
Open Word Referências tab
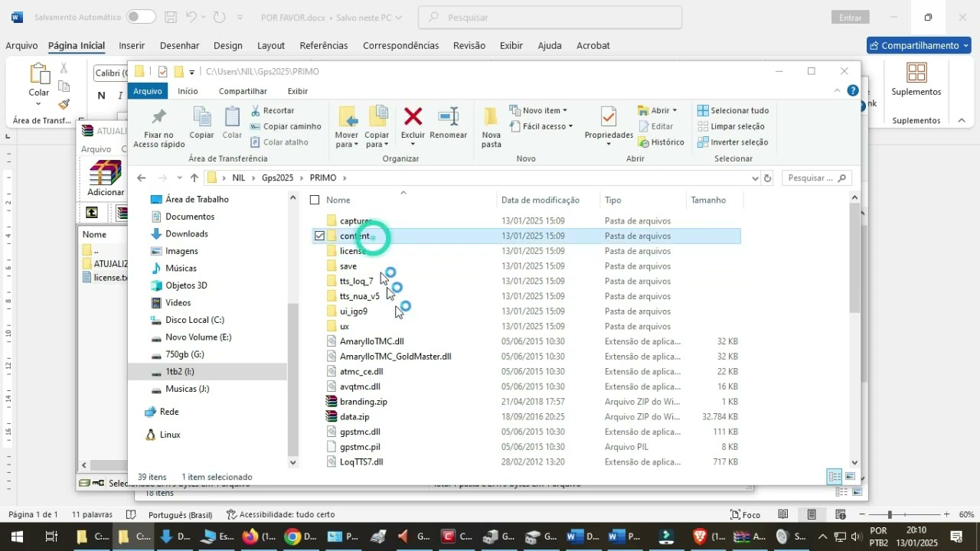pyautogui.click(x=324, y=45)
